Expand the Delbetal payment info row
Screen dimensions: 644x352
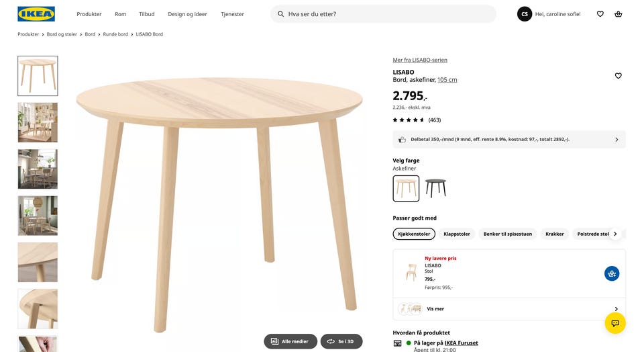click(509, 140)
